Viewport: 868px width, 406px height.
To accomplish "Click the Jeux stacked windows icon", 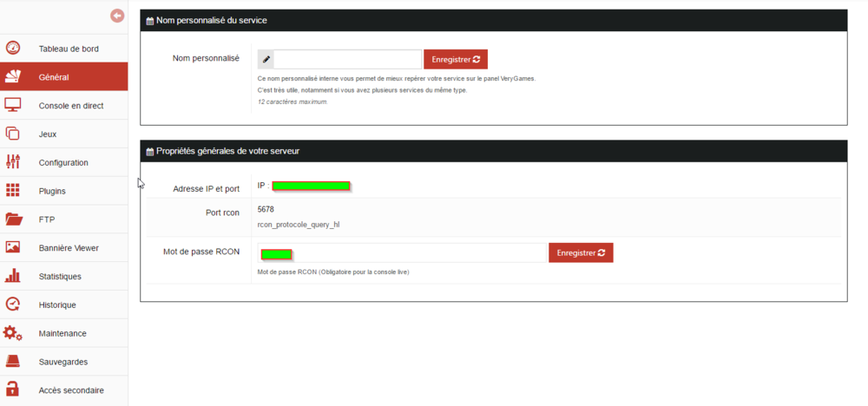I will (x=13, y=134).
